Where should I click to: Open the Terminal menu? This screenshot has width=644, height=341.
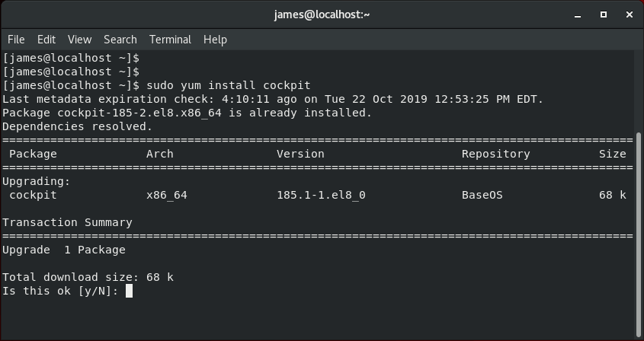pyautogui.click(x=170, y=40)
